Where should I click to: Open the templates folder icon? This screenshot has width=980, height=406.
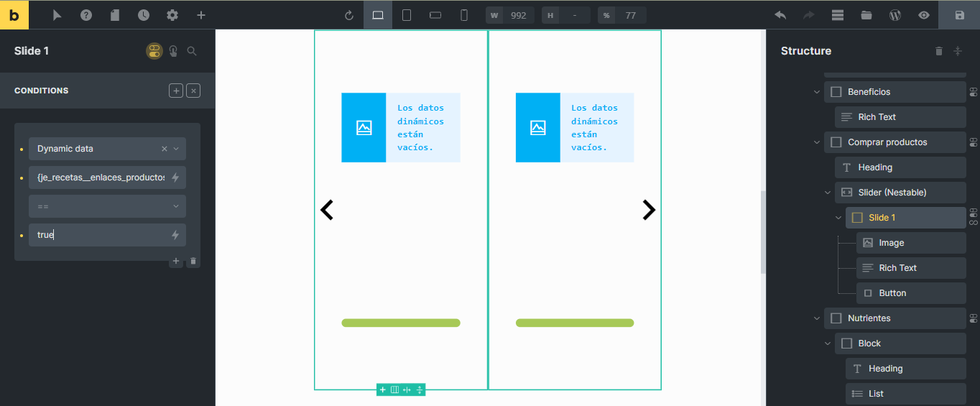(x=866, y=15)
